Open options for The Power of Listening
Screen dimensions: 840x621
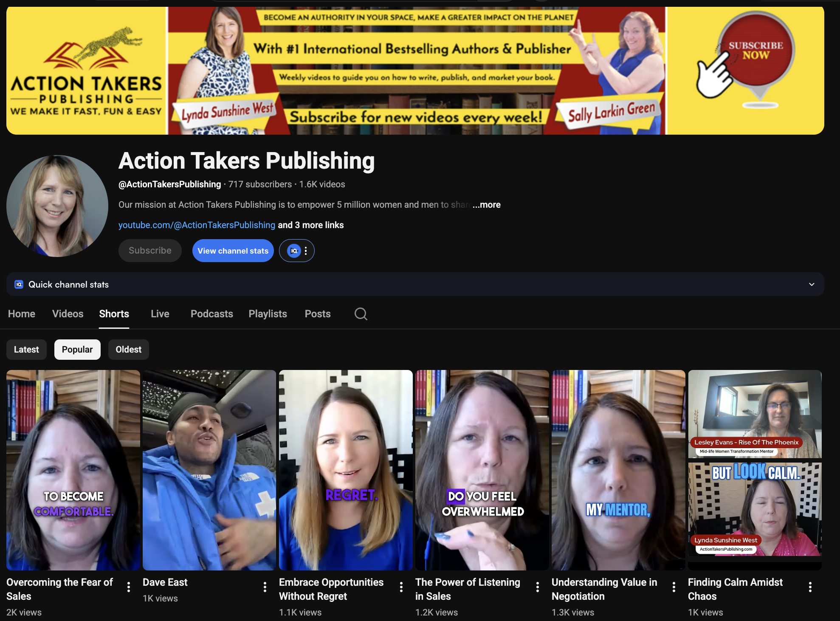[x=538, y=587]
